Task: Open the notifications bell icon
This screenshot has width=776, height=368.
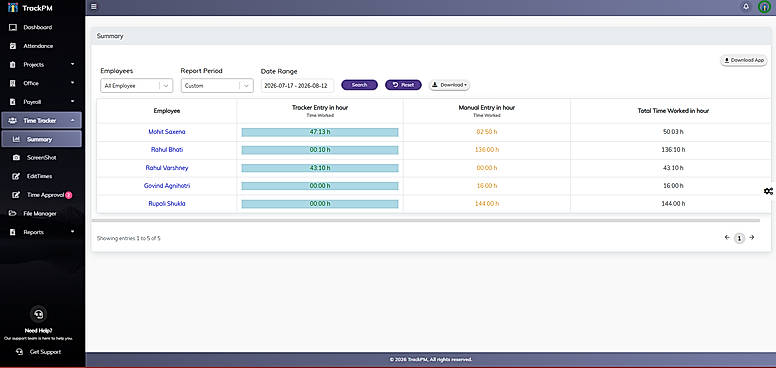Action: [746, 7]
